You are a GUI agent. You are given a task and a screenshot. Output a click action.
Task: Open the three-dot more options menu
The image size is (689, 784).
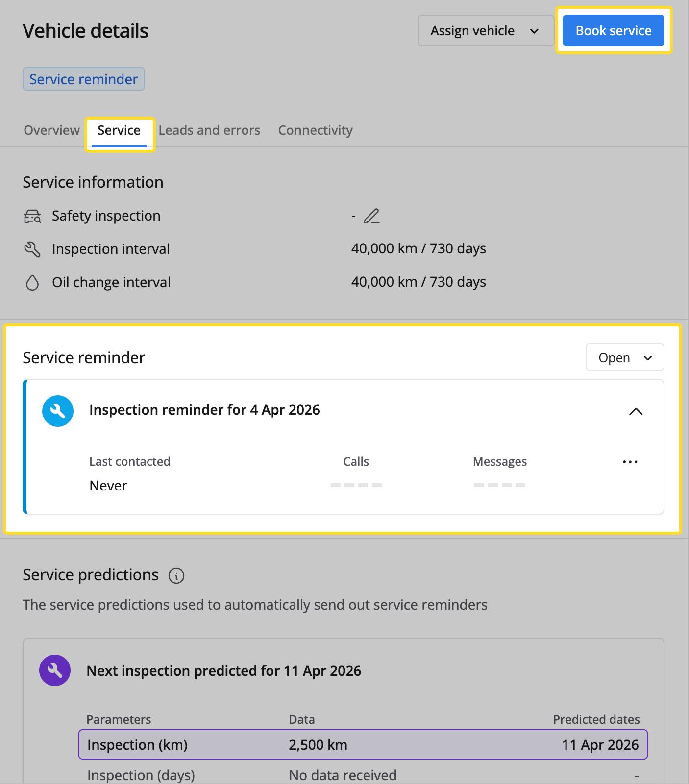tap(630, 462)
